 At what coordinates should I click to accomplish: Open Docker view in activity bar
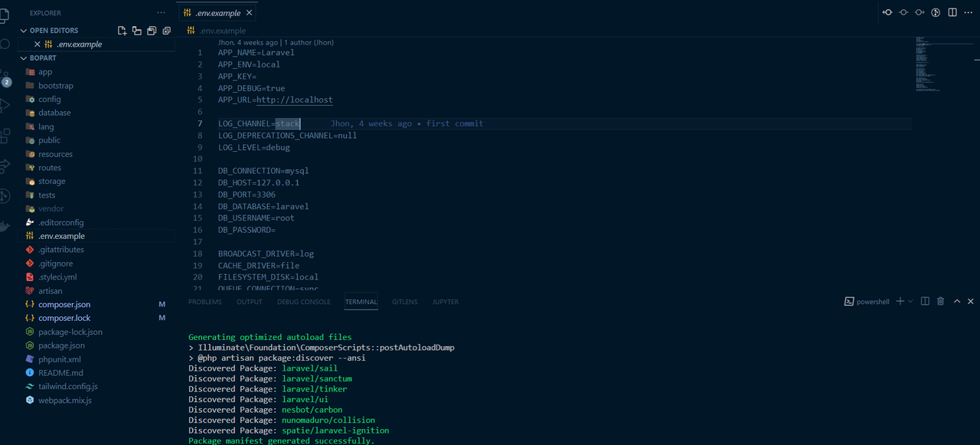click(5, 226)
